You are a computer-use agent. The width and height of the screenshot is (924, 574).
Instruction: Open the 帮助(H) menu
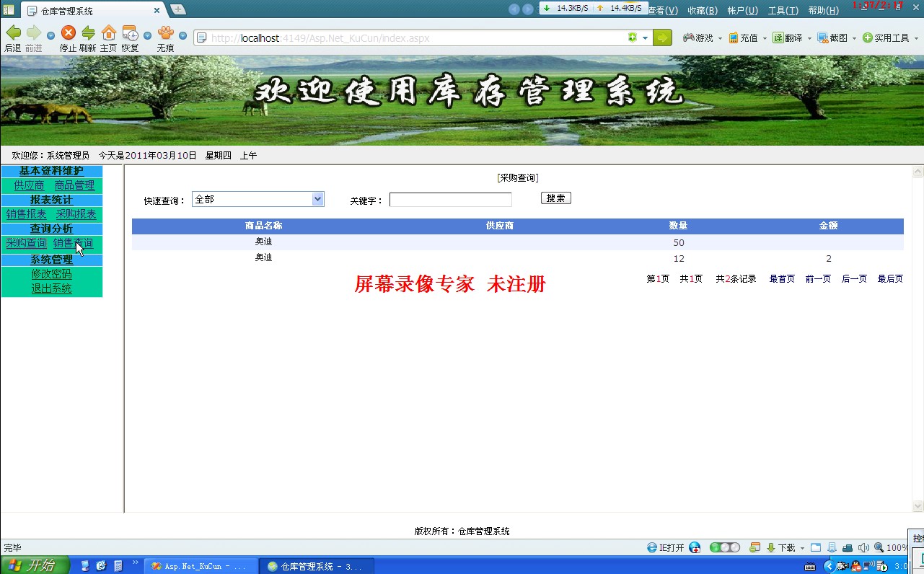click(x=823, y=10)
